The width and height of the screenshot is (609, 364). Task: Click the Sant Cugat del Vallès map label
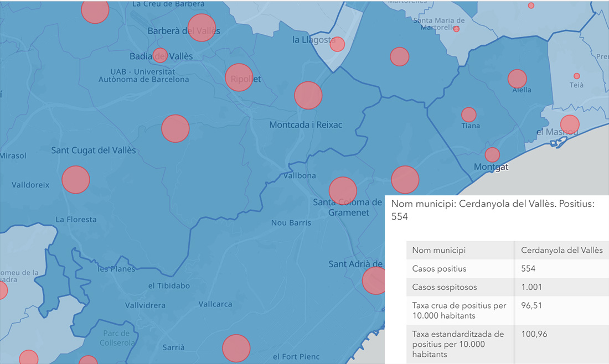point(94,150)
